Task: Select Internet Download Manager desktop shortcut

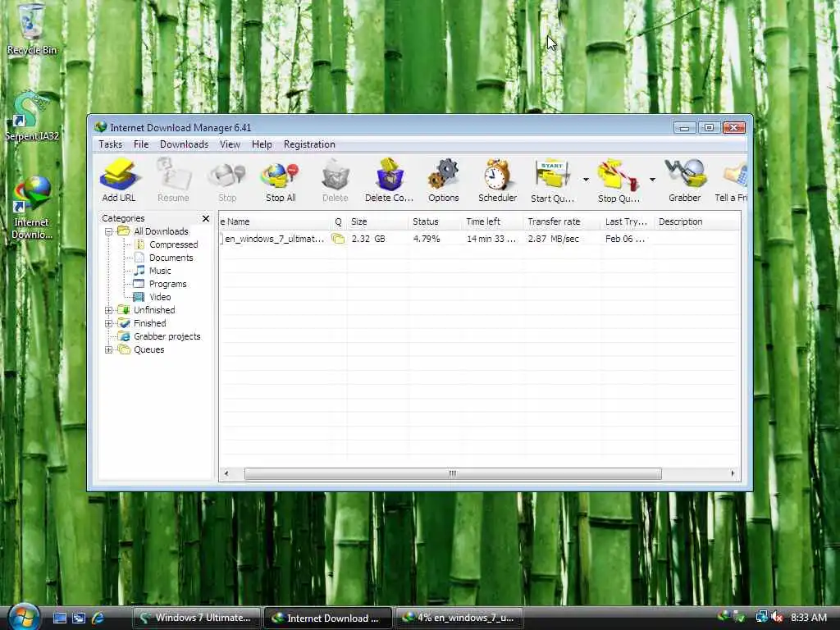Action: coord(31,208)
